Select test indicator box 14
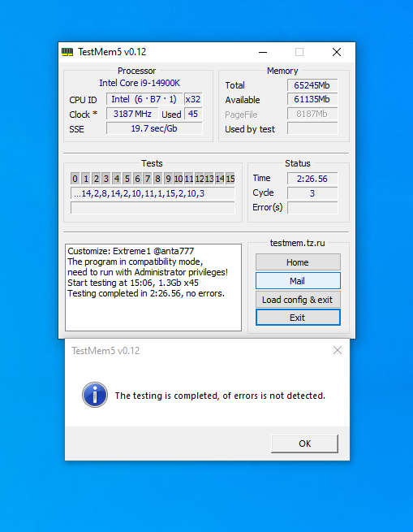Screen dimensions: 413x532 (x=220, y=179)
